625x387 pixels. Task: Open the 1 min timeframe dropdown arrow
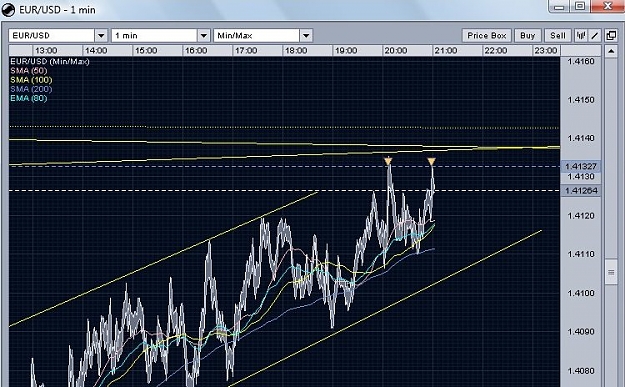204,35
